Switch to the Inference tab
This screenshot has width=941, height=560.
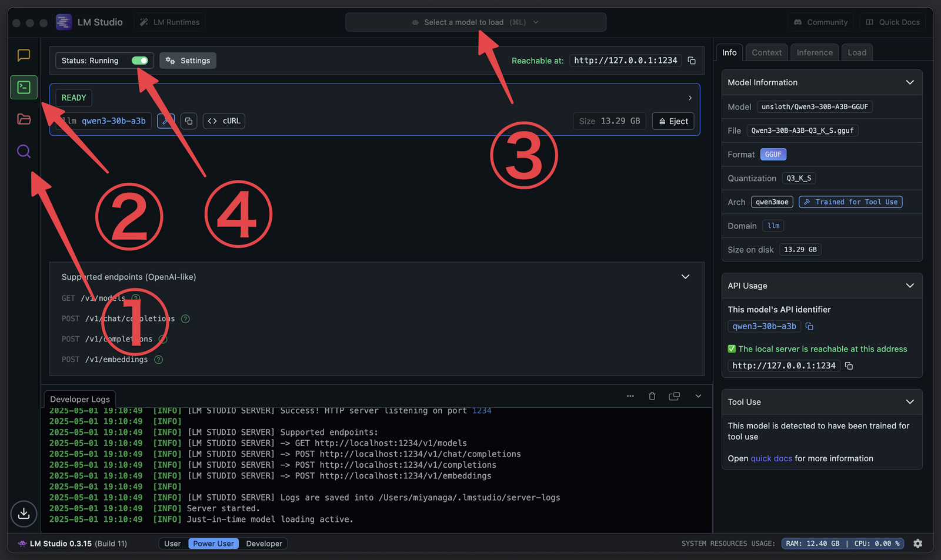[x=815, y=52]
